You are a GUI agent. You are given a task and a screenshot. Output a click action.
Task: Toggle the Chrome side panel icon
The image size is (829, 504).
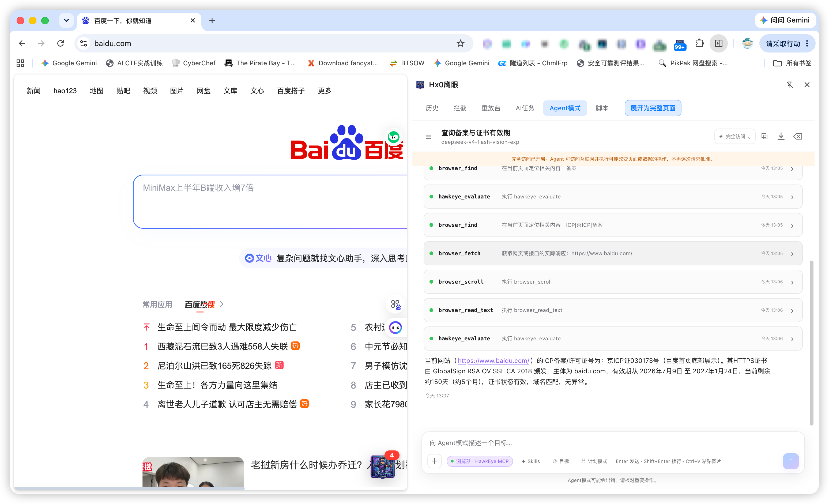coord(718,43)
